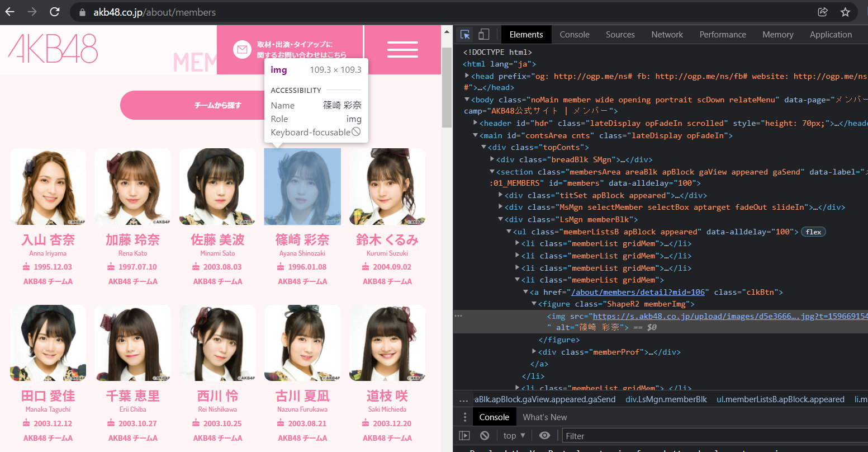Viewport: 868px width, 452px height.
Task: Click the browser back arrow
Action: [x=10, y=12]
